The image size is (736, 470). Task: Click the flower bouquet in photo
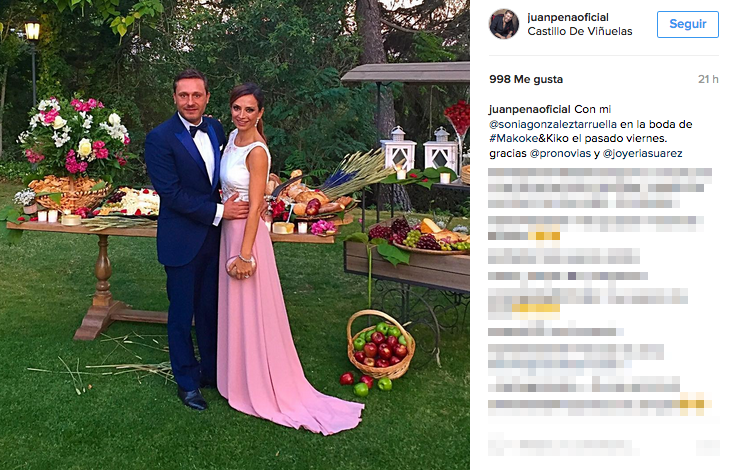75,137
